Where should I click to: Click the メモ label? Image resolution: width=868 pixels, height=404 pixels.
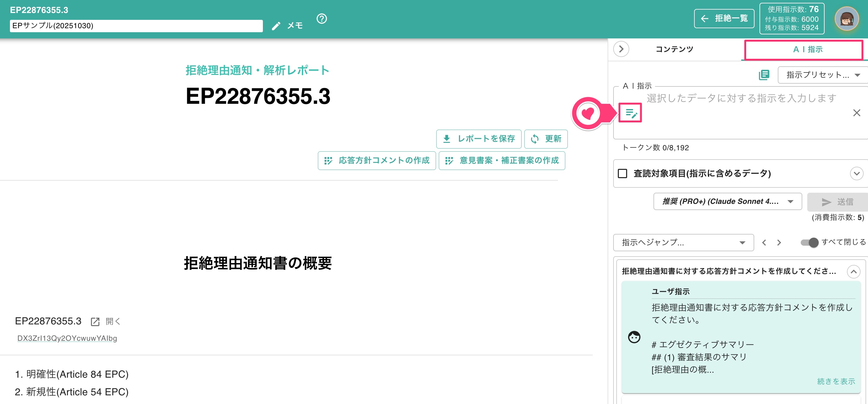point(295,26)
